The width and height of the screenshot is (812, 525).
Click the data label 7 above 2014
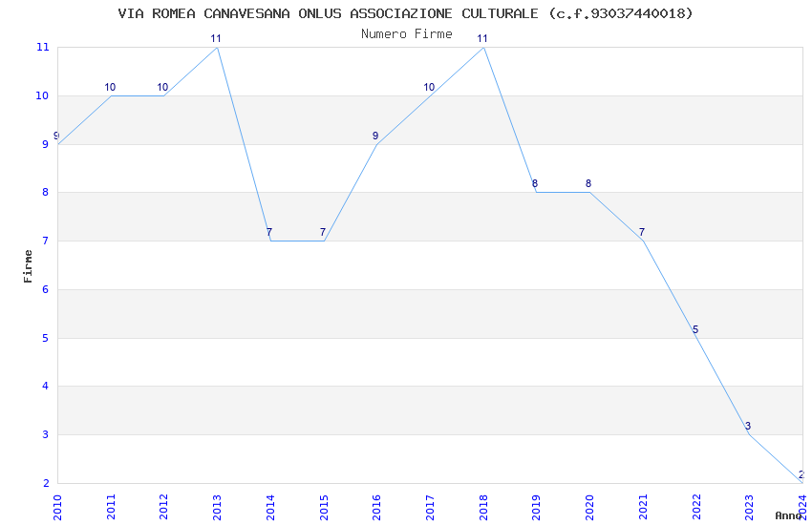pos(269,232)
